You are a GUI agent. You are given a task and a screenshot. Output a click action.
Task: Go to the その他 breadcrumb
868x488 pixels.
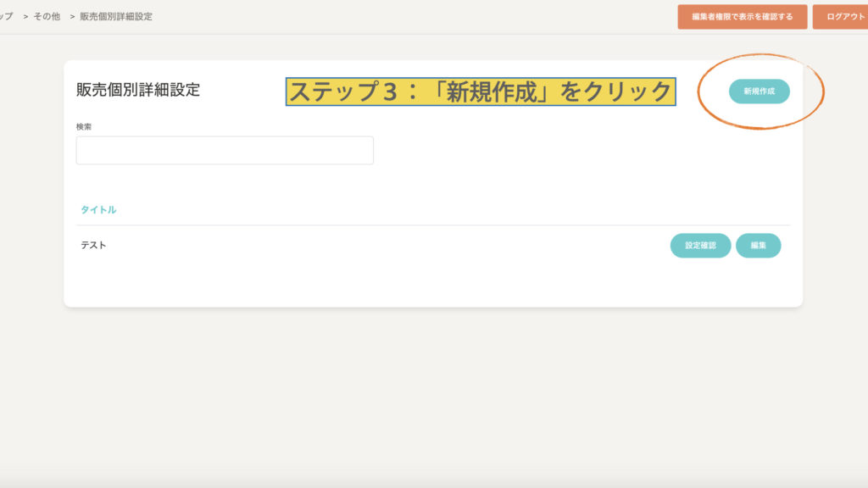click(47, 17)
